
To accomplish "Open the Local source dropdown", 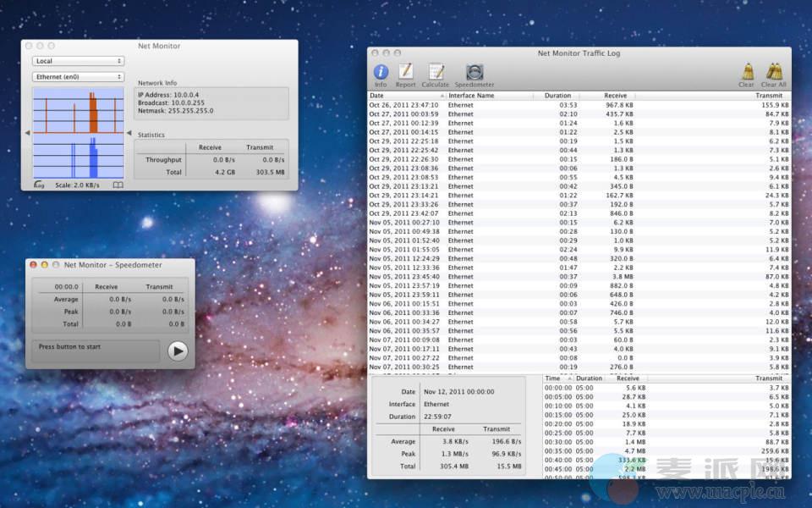I will click(x=78, y=61).
